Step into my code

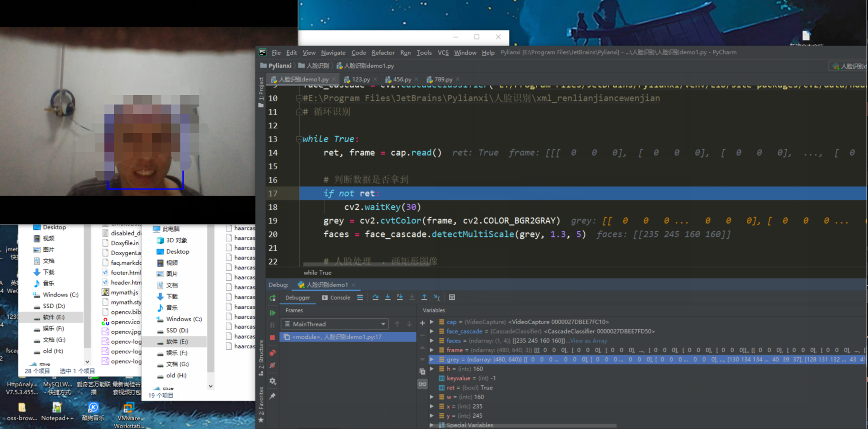400,297
